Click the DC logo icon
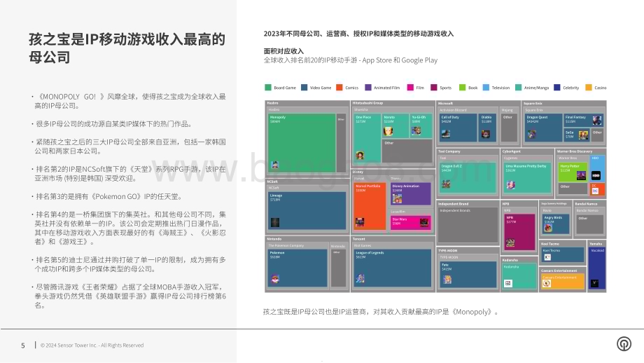 [595, 191]
